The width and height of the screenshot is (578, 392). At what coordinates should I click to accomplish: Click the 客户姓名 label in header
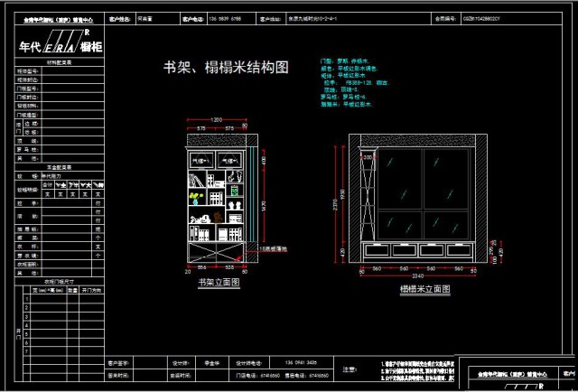click(x=119, y=19)
